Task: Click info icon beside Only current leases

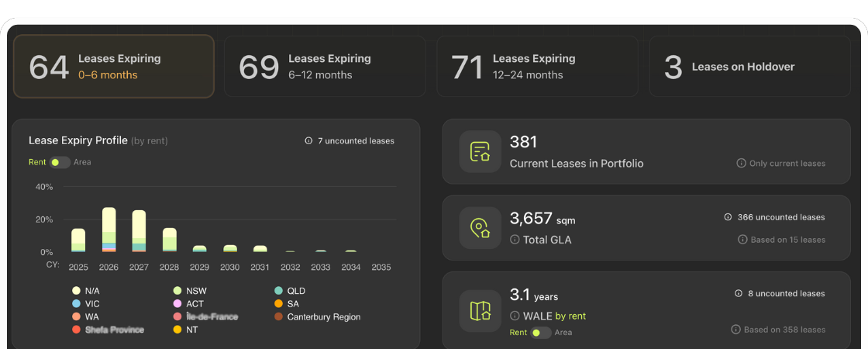Action: pos(741,164)
